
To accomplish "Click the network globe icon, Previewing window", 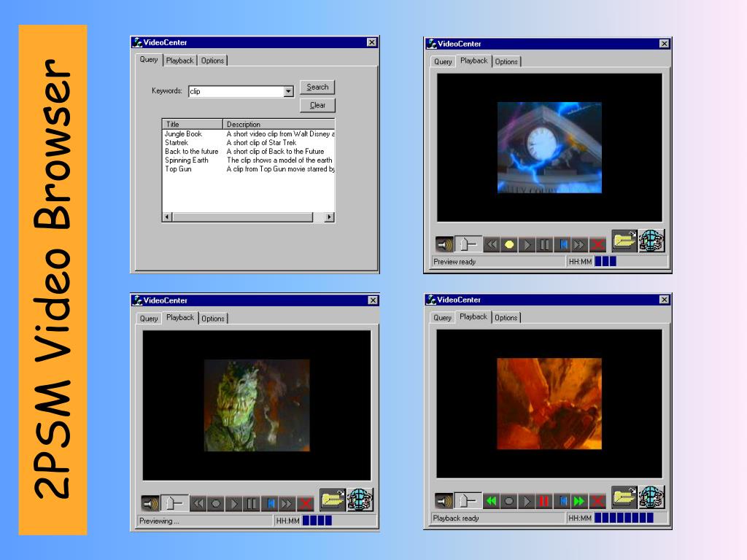I will click(360, 499).
